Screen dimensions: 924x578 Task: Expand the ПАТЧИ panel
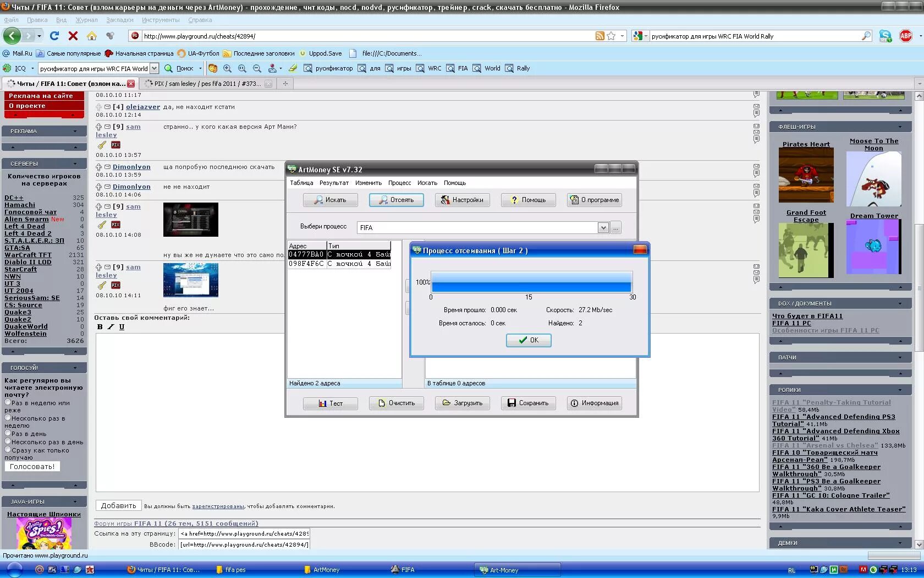point(900,357)
